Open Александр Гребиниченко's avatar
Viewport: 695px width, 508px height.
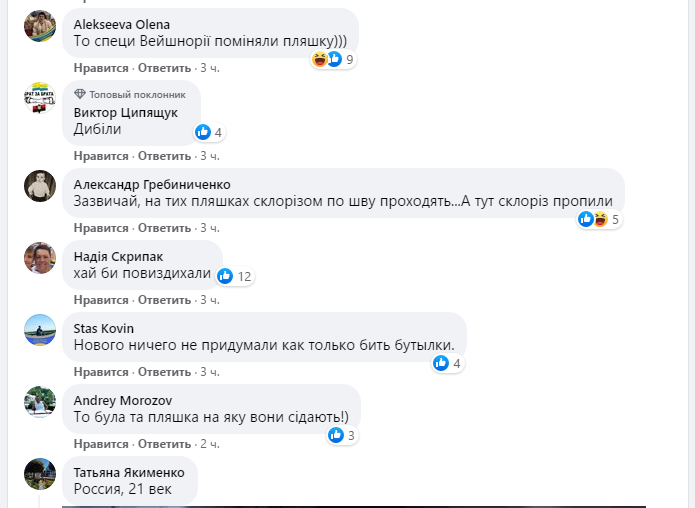pos(40,185)
